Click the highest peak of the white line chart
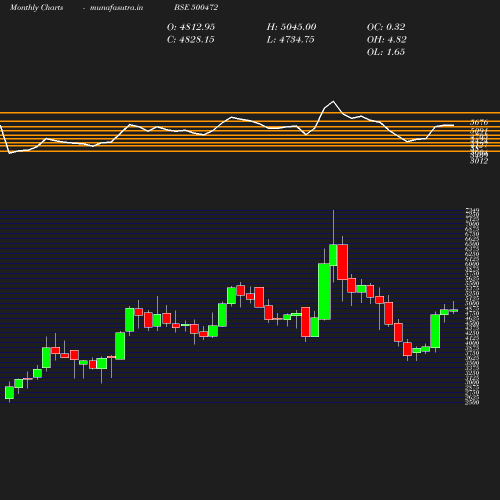The width and height of the screenshot is (500, 500). pyautogui.click(x=333, y=101)
